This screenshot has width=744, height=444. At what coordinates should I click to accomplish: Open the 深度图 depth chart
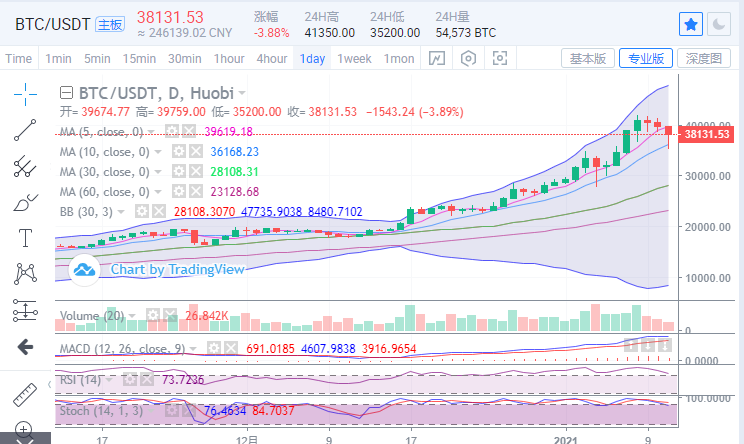tap(704, 58)
